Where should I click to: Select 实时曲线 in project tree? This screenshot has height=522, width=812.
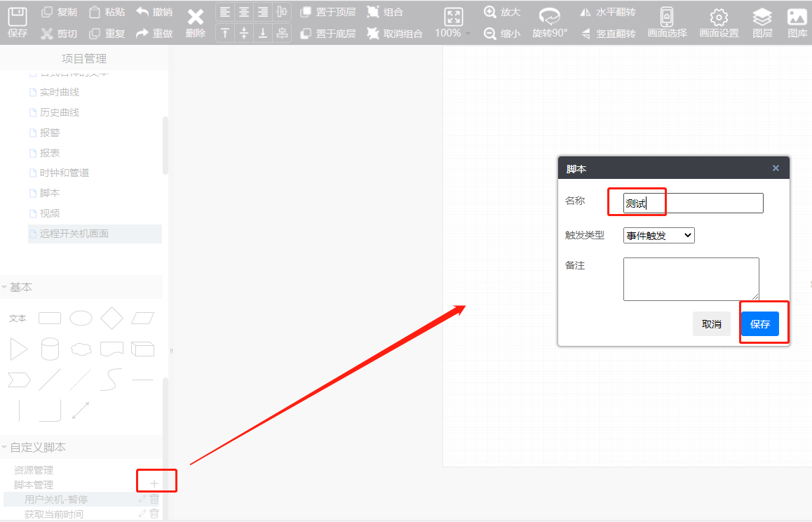(x=59, y=92)
